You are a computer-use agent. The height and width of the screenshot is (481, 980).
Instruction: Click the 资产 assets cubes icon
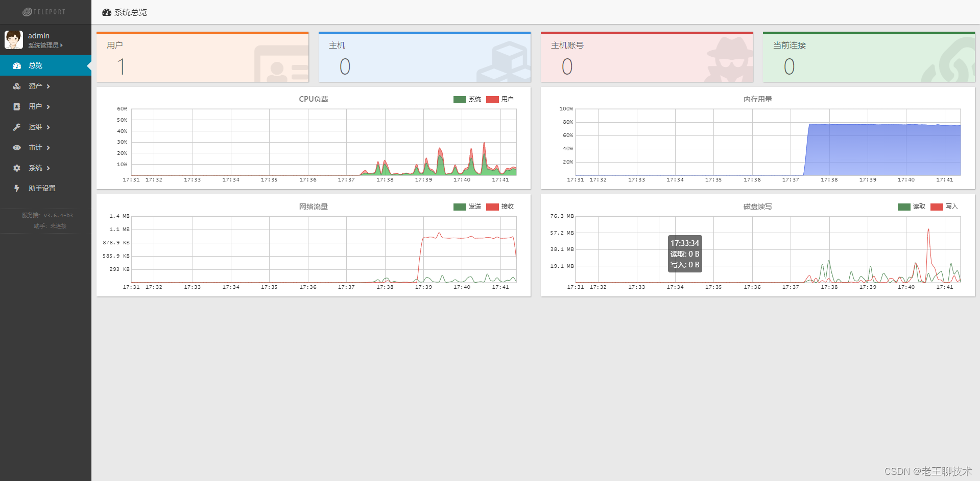(x=17, y=86)
